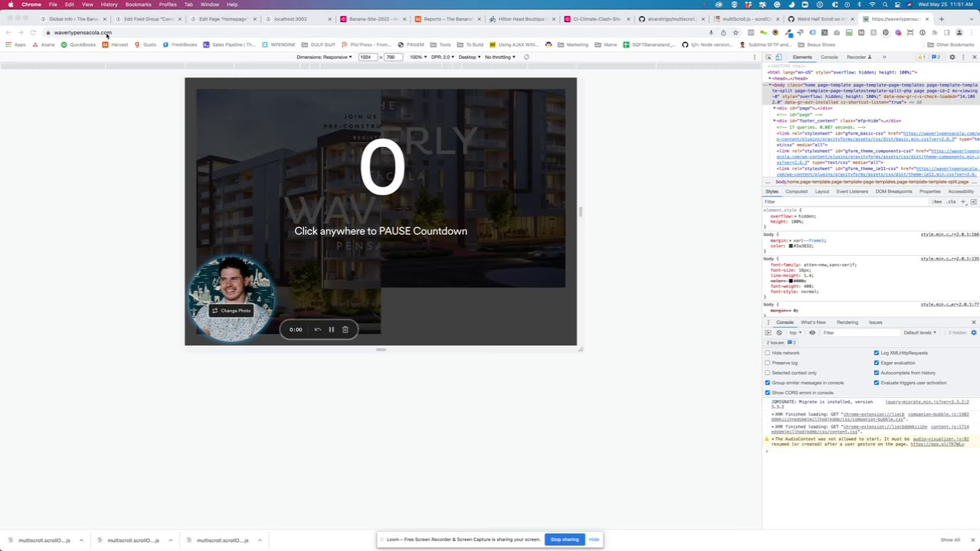This screenshot has width=980, height=551.
Task: Click the clear console icon
Action: [779, 333]
